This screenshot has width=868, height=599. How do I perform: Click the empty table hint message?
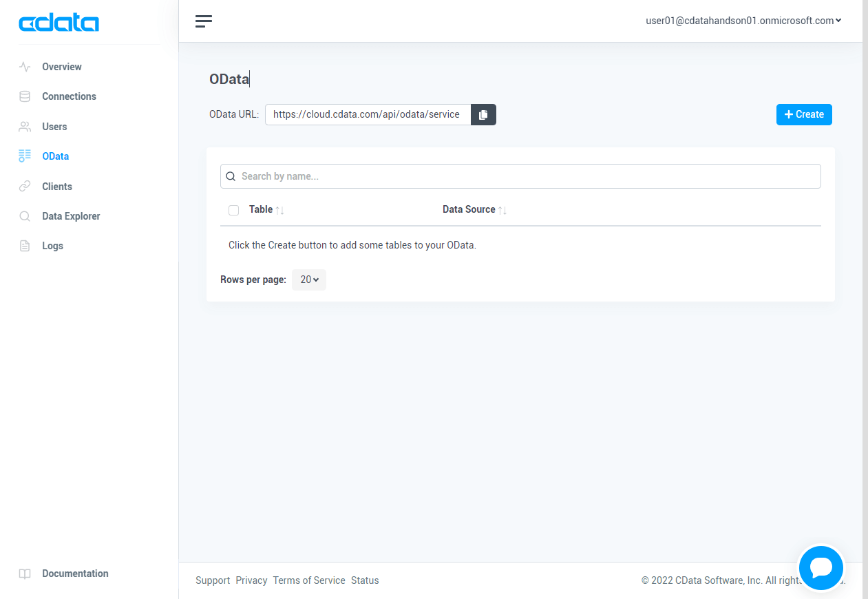pos(352,245)
